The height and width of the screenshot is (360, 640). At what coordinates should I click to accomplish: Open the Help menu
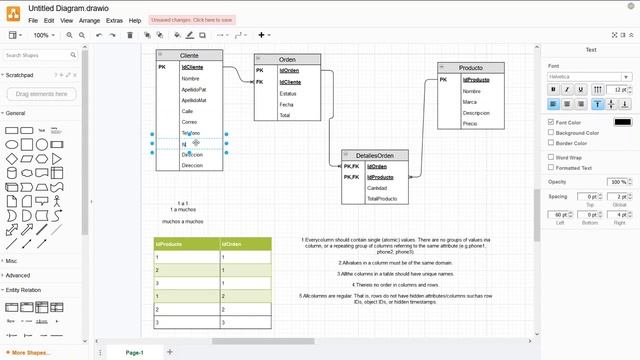135,20
